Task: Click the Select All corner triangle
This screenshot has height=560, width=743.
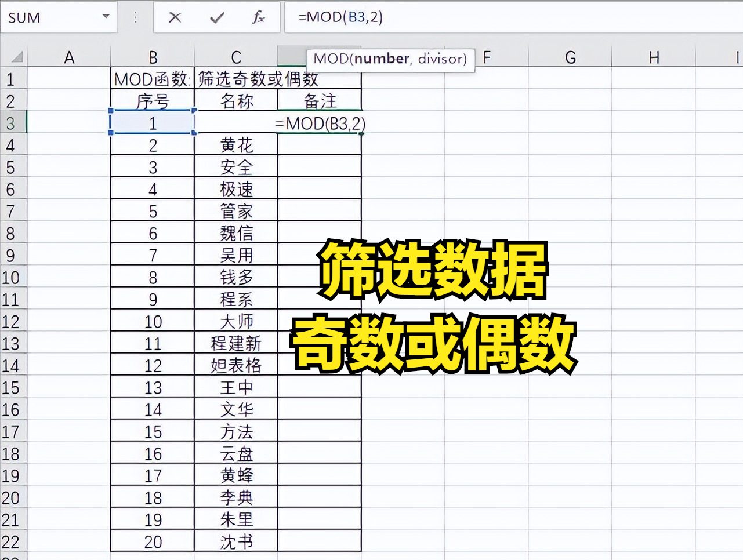Action: coord(17,57)
